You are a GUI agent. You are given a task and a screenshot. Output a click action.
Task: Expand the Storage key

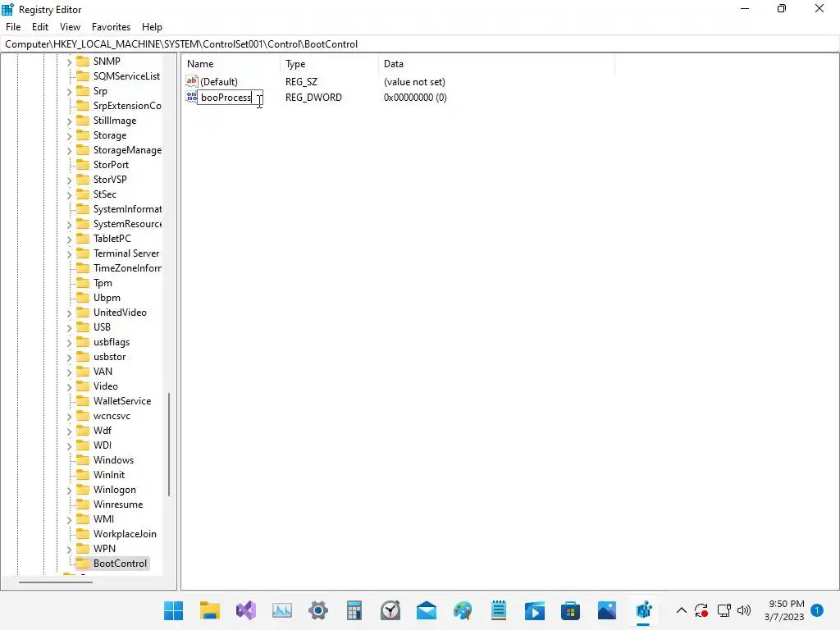point(69,136)
